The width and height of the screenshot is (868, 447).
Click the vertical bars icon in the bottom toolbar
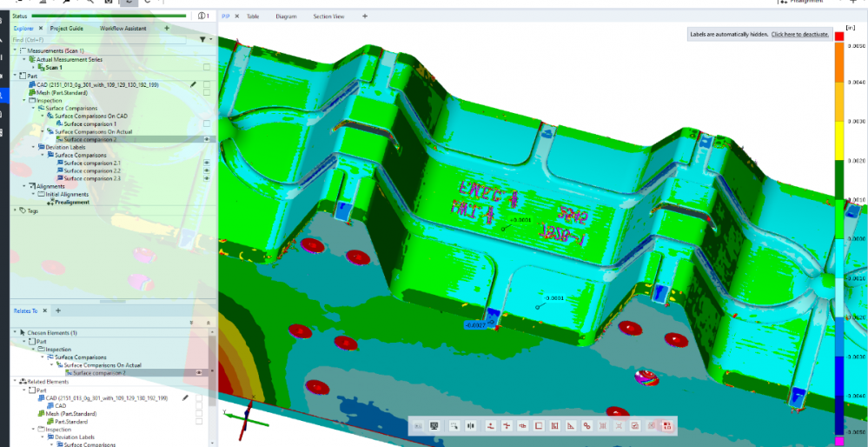pos(471,426)
